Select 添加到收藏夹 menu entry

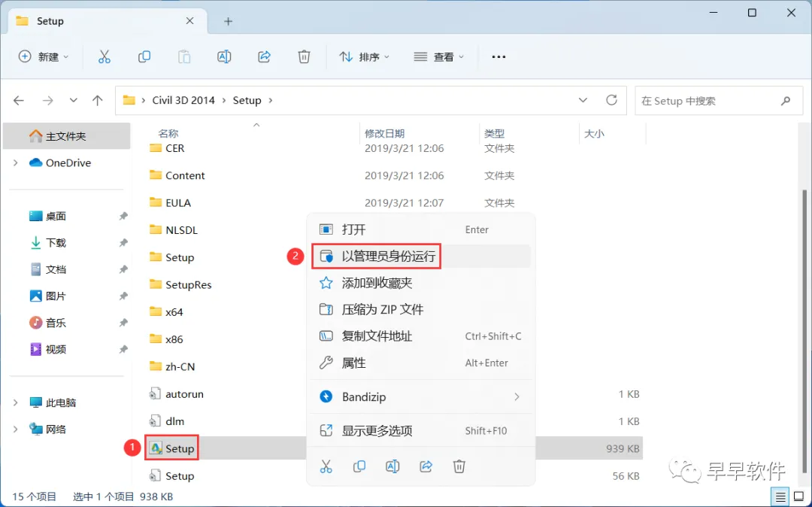click(421, 283)
